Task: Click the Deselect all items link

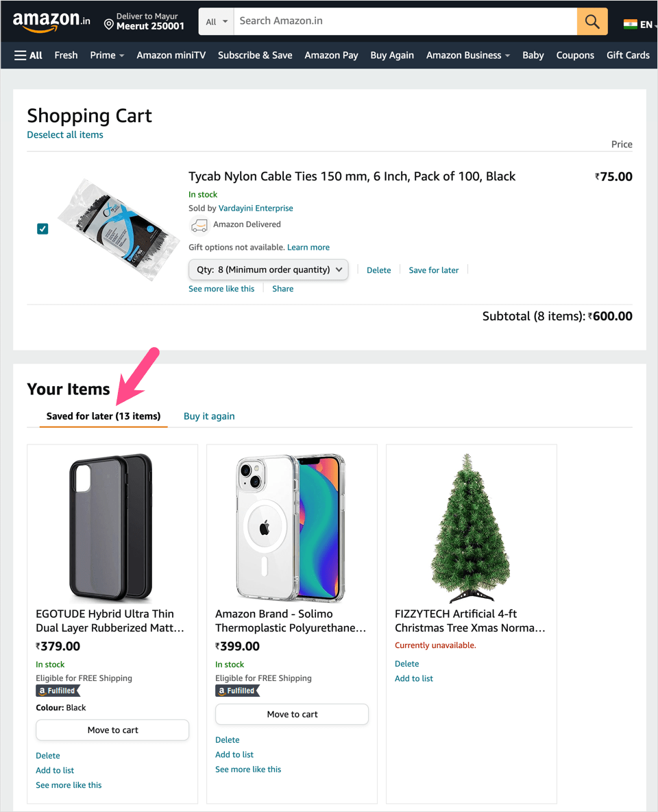Action: click(65, 135)
